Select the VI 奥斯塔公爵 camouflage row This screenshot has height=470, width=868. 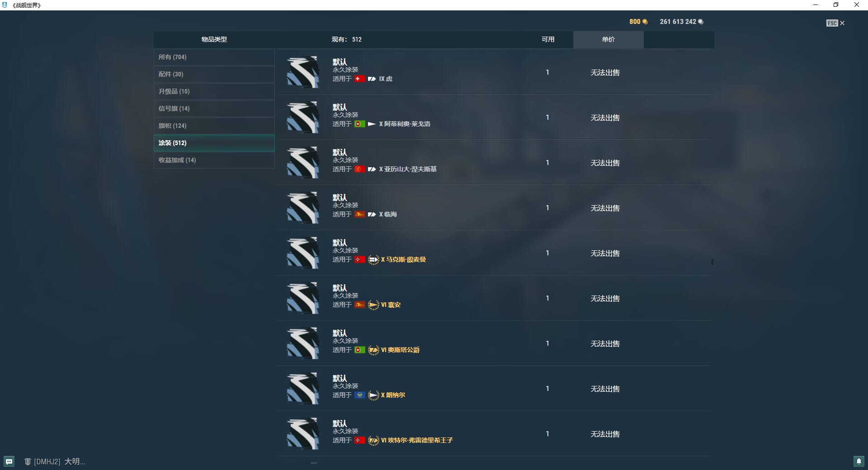click(494, 343)
